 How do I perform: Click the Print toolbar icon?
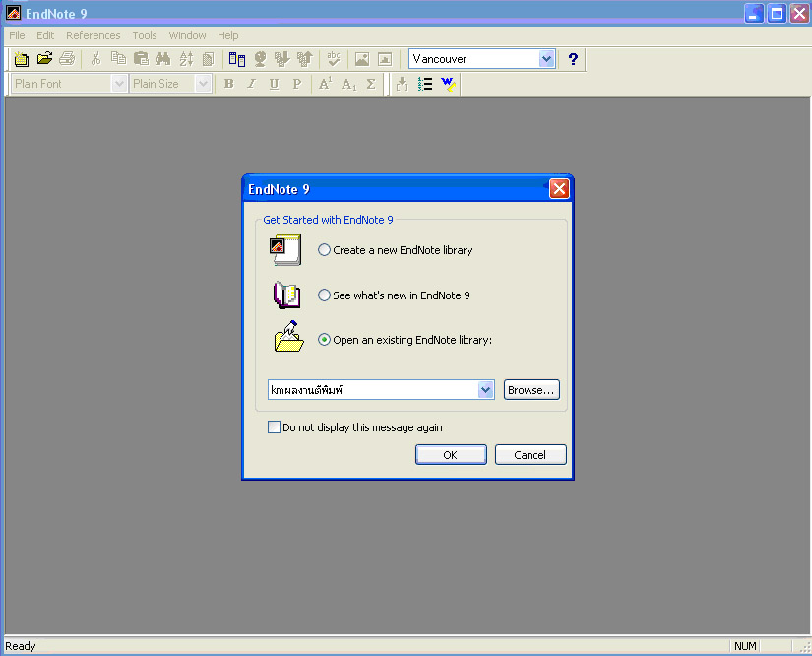(67, 59)
